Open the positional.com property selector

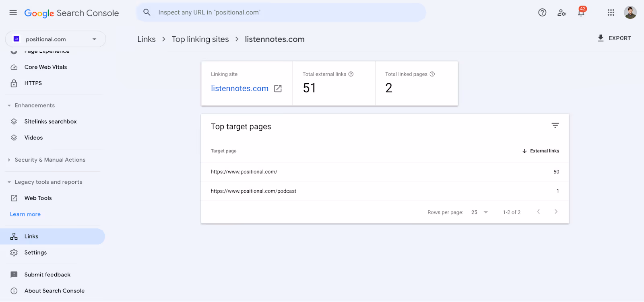pos(56,39)
